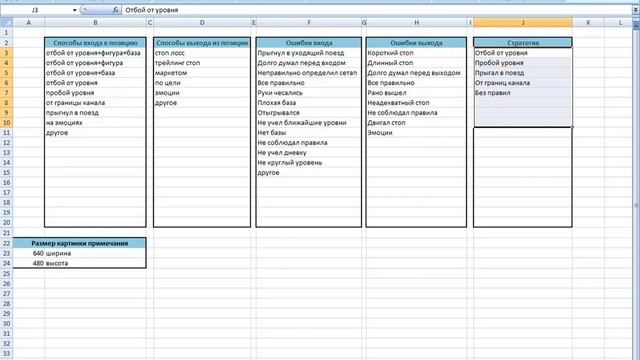Image resolution: width=640 pixels, height=360 pixels.
Task: Click header cell Способы выхода из позиции
Action: [x=202, y=42]
